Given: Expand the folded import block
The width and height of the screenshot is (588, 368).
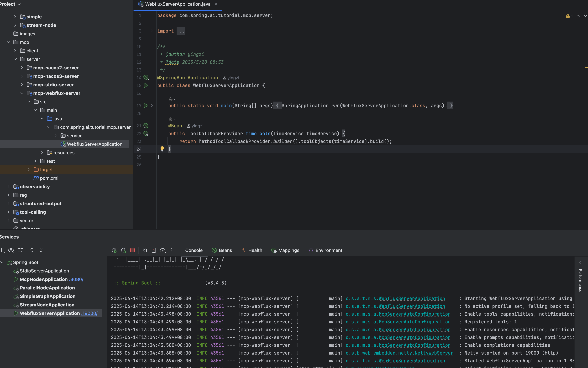Looking at the screenshot, I should [152, 31].
